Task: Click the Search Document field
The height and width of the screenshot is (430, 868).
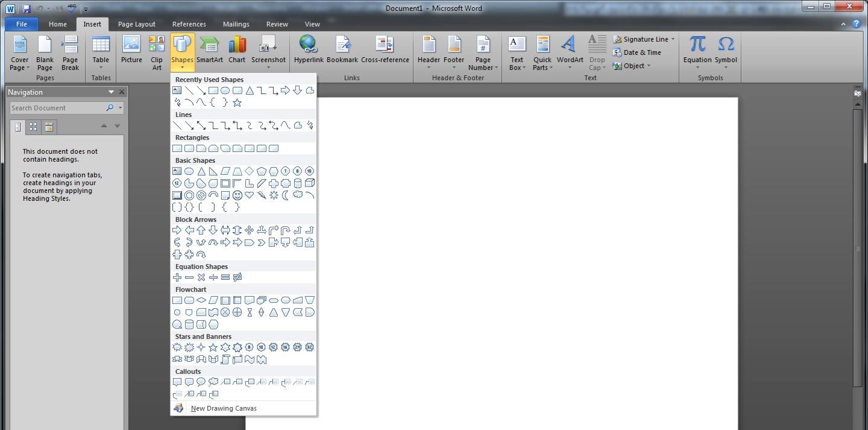Action: pyautogui.click(x=57, y=108)
